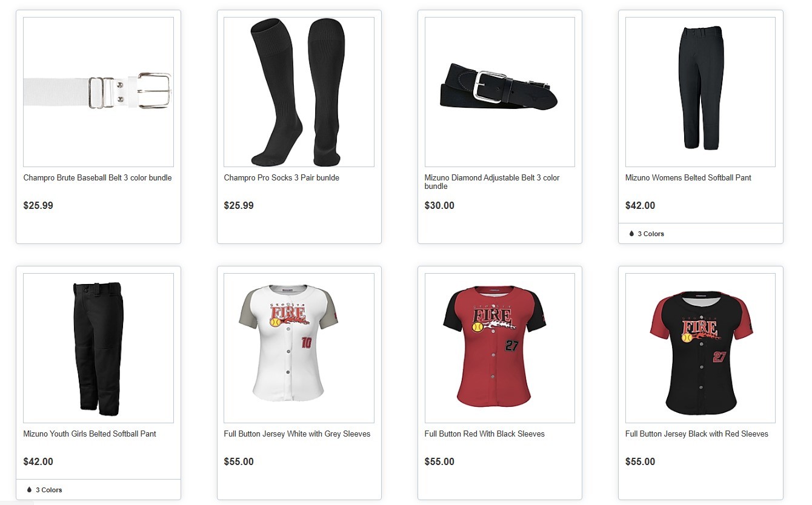The image size is (812, 505).
Task: View the Mizuno Womens softball pant image
Action: coord(701,92)
